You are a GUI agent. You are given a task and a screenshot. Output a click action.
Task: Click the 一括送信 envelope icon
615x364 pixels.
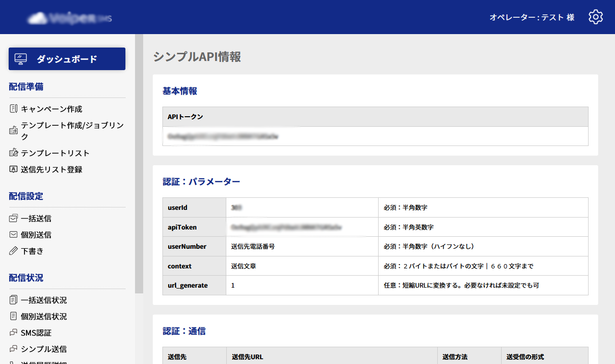[13, 218]
